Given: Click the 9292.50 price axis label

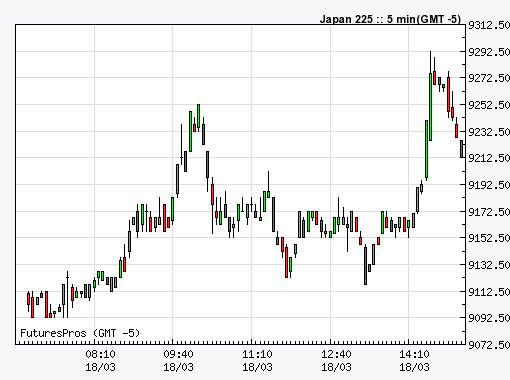Looking at the screenshot, I should click(x=489, y=52).
